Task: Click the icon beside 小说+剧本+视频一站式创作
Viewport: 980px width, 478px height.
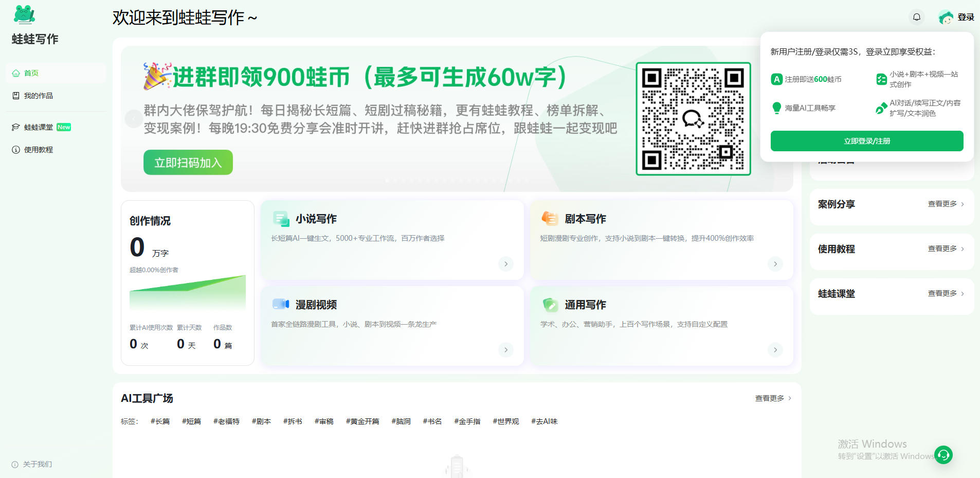Action: (881, 79)
